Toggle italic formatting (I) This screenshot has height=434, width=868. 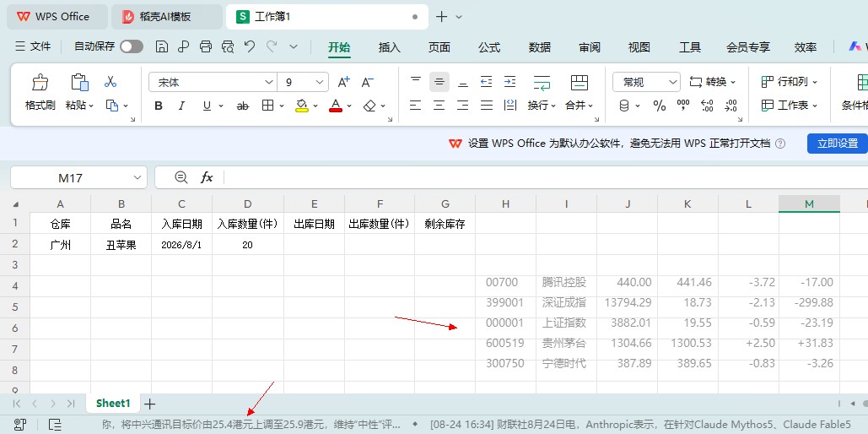pos(181,106)
